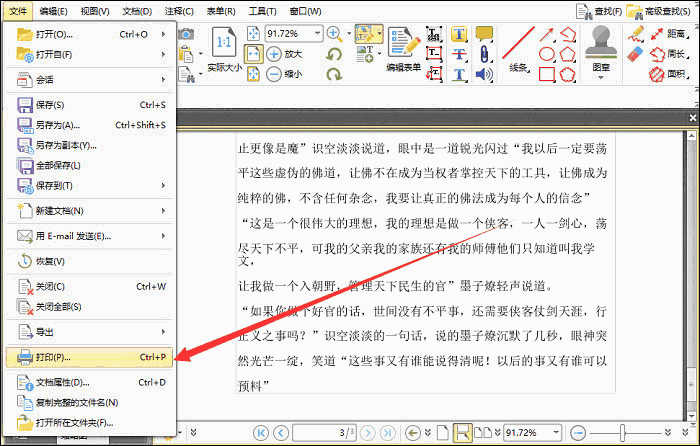Image resolution: width=700 pixels, height=446 pixels.
Task: Click the vertical scrollbar of the document
Action: 692,275
